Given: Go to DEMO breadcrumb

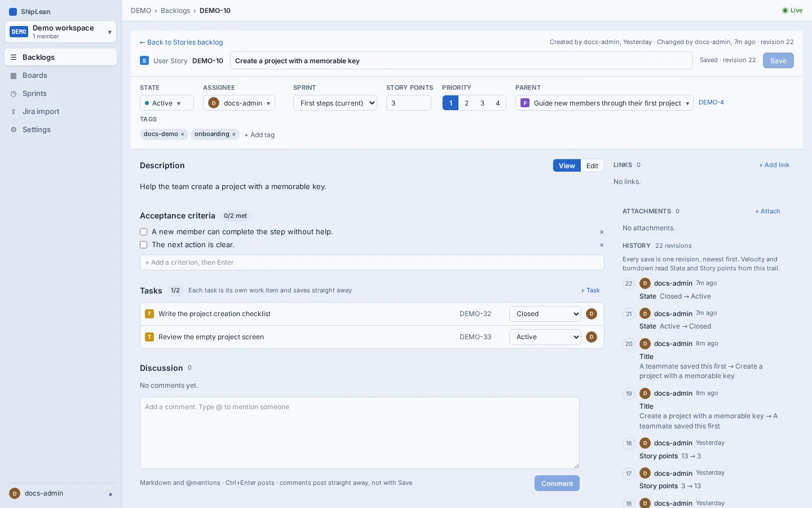Looking at the screenshot, I should tap(141, 11).
